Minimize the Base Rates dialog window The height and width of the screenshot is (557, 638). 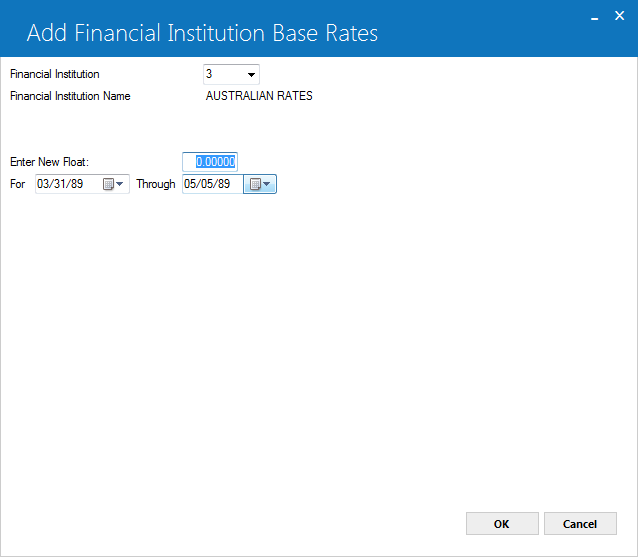[x=594, y=17]
